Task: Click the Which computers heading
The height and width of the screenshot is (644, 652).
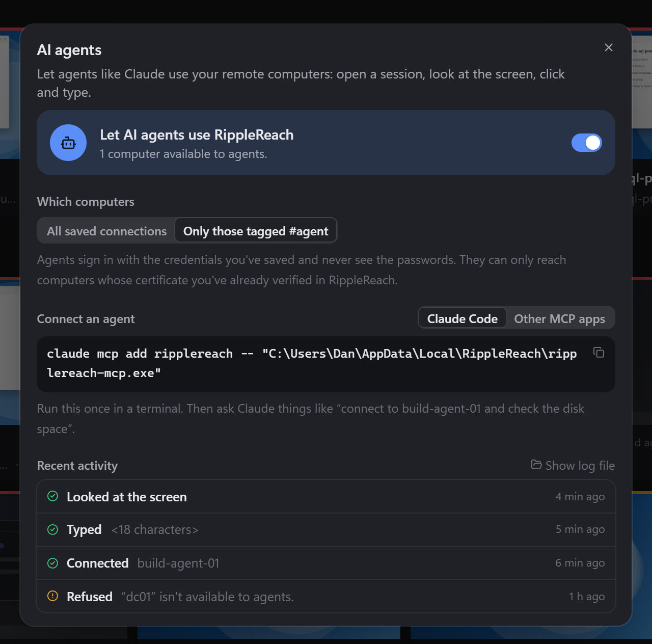Action: 86,202
